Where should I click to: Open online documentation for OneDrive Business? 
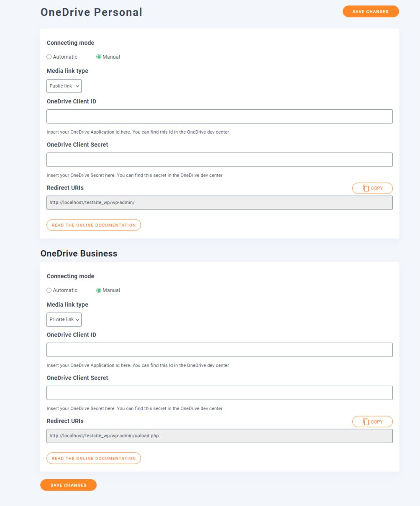click(x=94, y=458)
